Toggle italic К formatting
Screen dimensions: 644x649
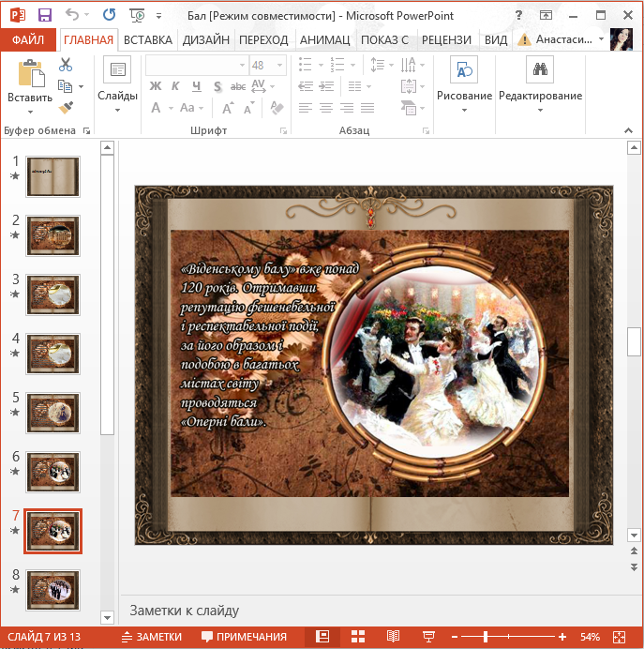(175, 86)
